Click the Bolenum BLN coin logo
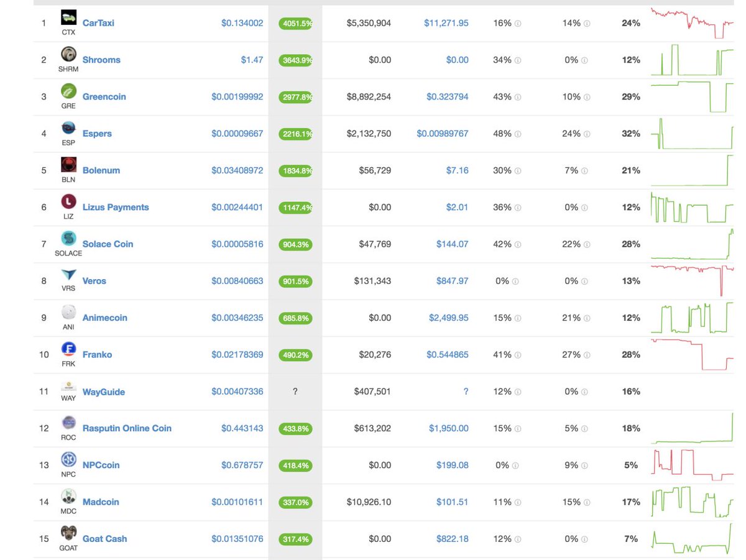Viewport: 746px width, 560px height. pyautogui.click(x=68, y=165)
